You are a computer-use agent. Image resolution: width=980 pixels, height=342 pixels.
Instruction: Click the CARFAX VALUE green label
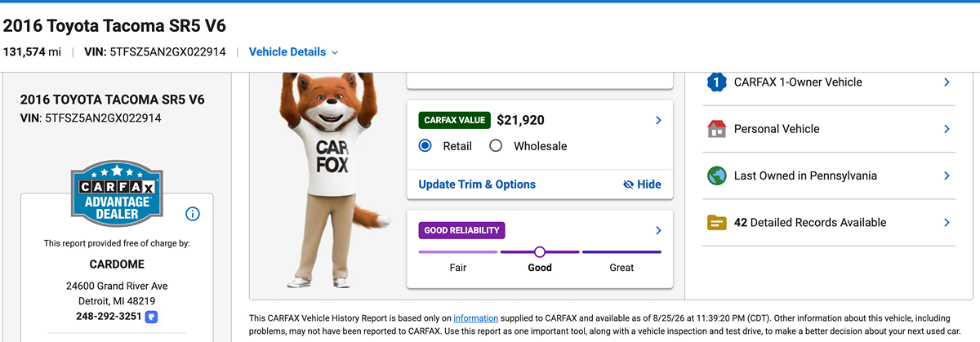pyautogui.click(x=454, y=120)
